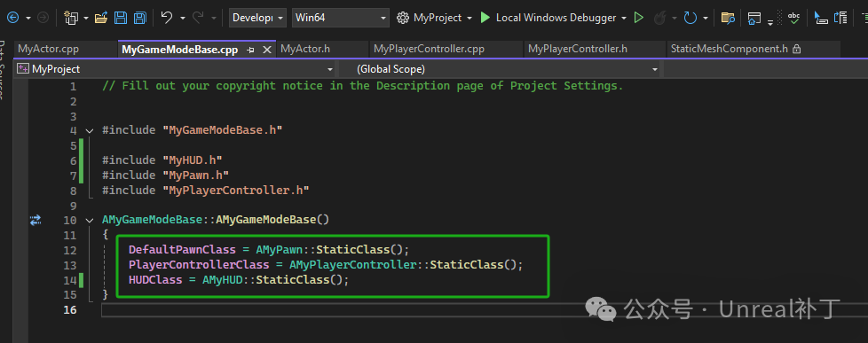868x343 pixels.
Task: Open the New Project dropdown arrow
Action: click(86, 19)
